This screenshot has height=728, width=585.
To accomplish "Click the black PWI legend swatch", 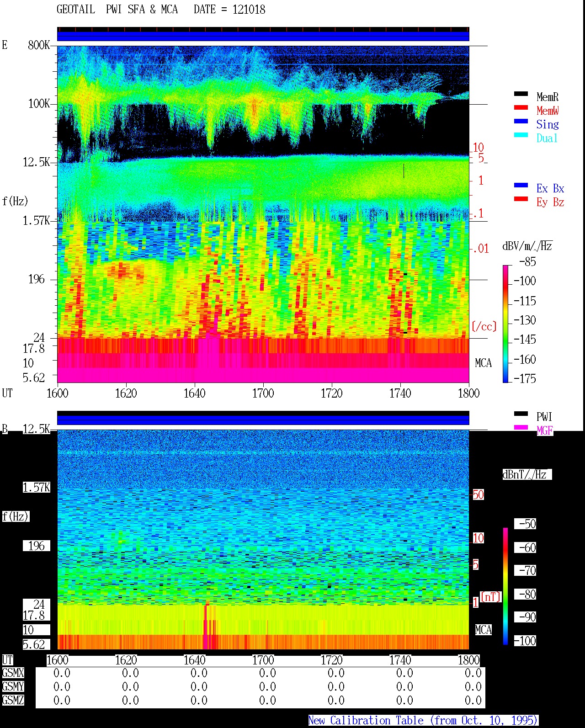I will 521,414.
